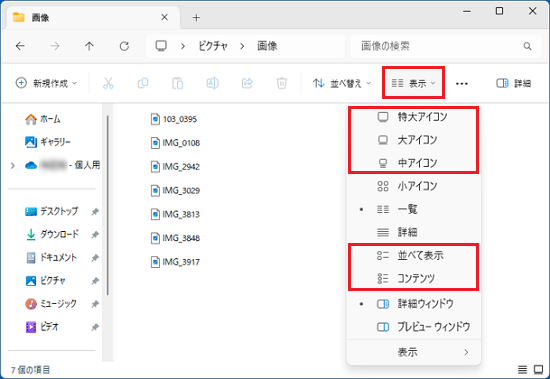This screenshot has height=379, width=550.
Task: Select file IMG_3848
Action: [x=175, y=238]
